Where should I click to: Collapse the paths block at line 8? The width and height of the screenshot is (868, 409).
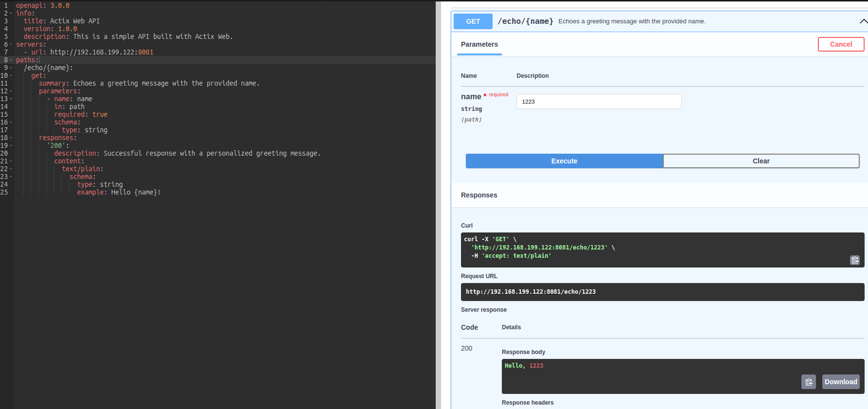pos(11,60)
